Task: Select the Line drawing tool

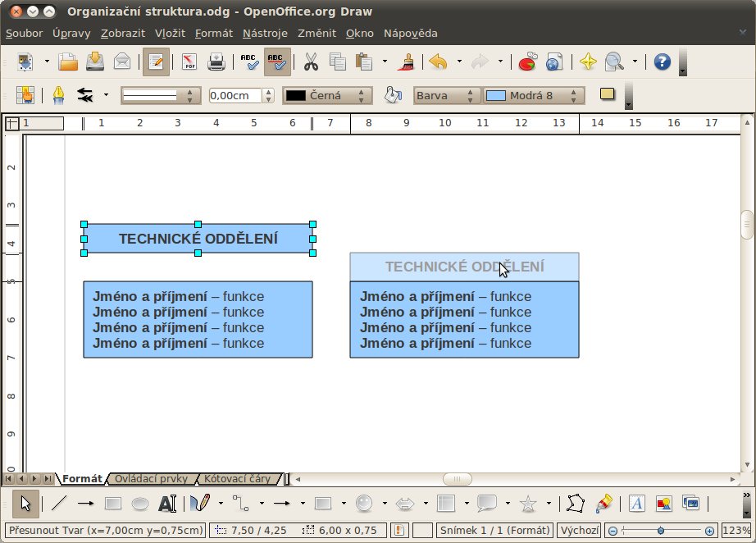Action: [59, 504]
